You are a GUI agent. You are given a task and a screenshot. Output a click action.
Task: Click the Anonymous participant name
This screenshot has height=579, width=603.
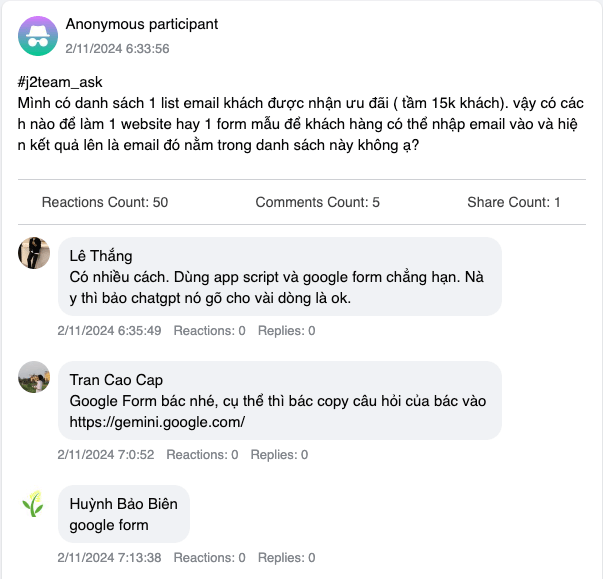coord(141,24)
